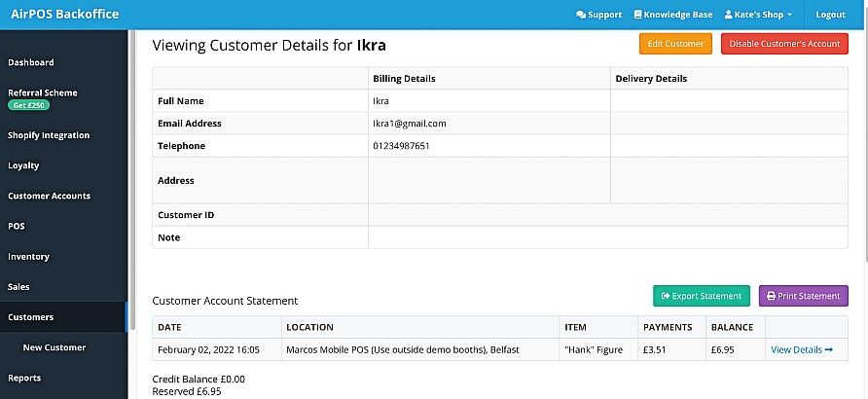Image resolution: width=868 pixels, height=399 pixels.
Task: Click the printer icon on Print Statement
Action: (771, 296)
